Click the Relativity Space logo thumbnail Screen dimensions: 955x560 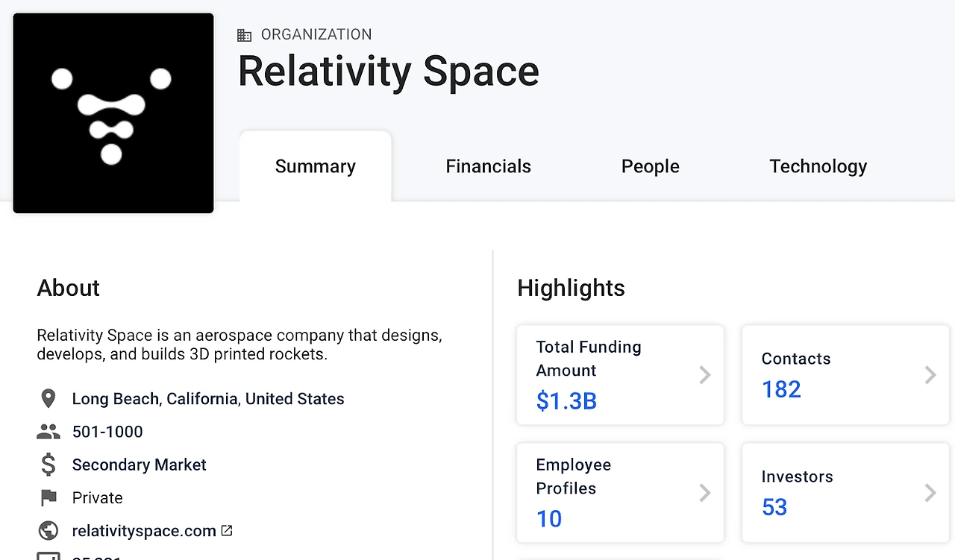(x=113, y=113)
